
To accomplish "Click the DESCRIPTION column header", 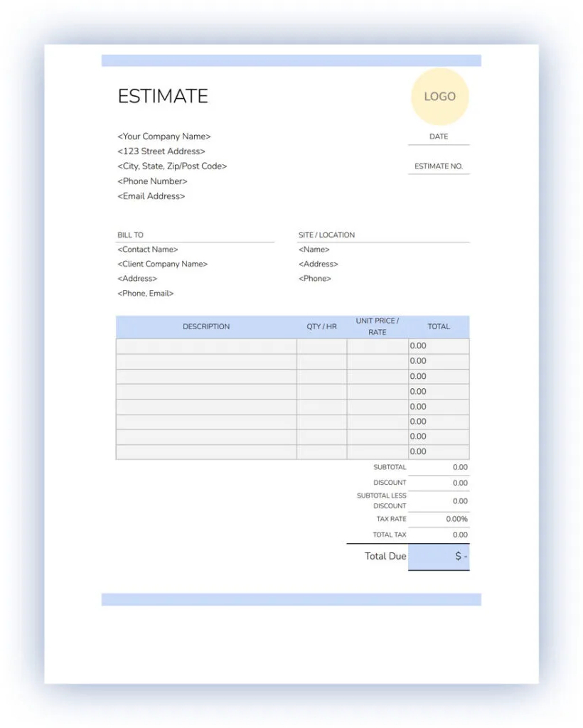I will 206,327.
